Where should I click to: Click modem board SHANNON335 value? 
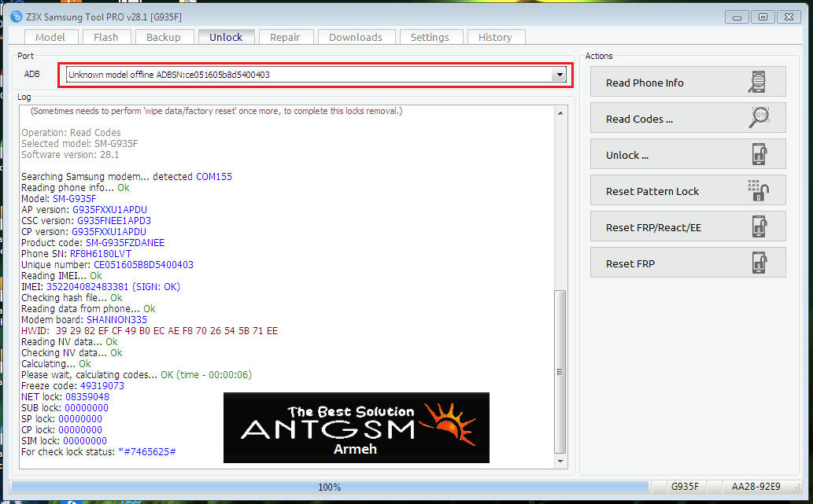[x=116, y=319]
